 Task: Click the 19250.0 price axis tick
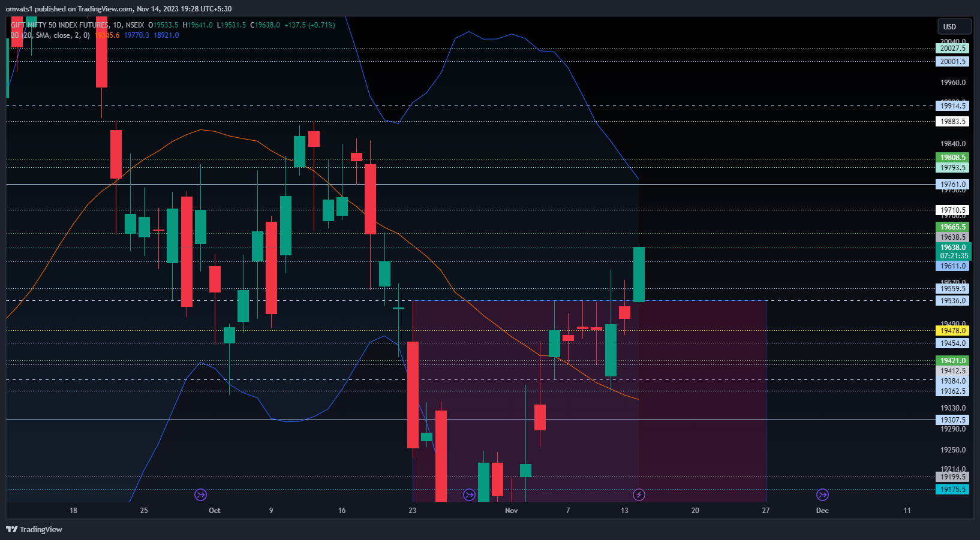coord(953,450)
